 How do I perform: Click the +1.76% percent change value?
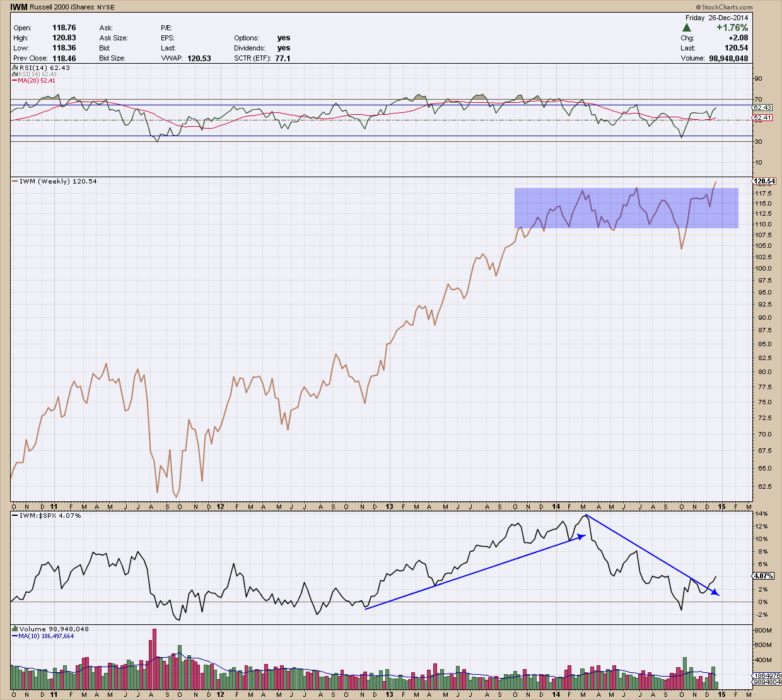(732, 28)
